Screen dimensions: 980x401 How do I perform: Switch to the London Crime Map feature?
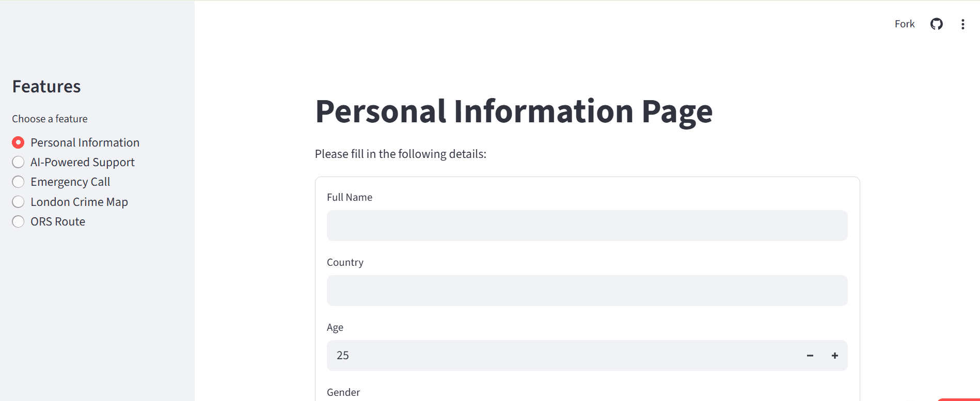pos(18,202)
